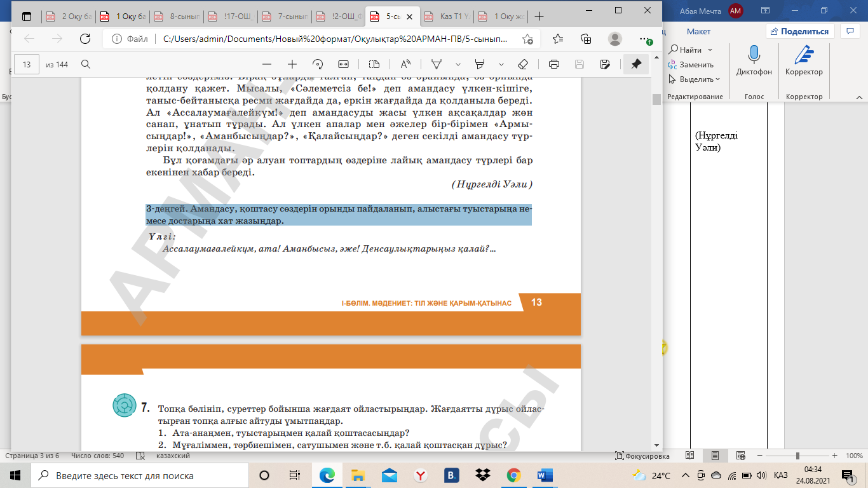868x488 pixels.
Task: Switch Word to Print Layout view
Action: [715, 456]
